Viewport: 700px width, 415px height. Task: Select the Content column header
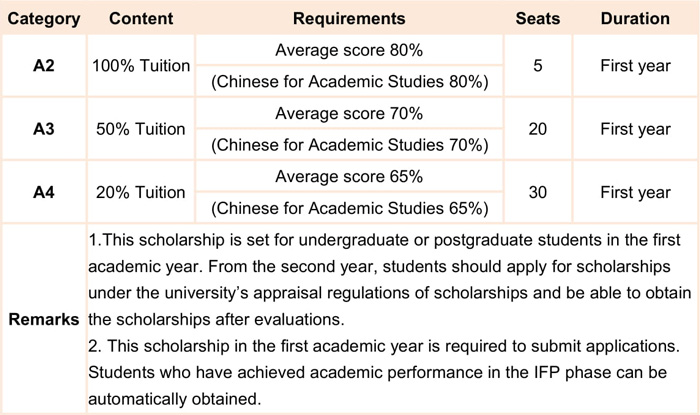coord(141,19)
